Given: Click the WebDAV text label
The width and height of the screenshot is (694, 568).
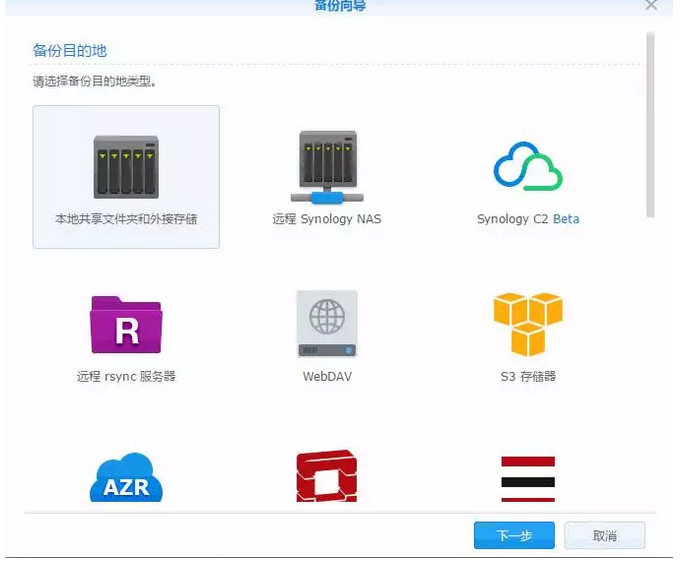Looking at the screenshot, I should [x=327, y=377].
